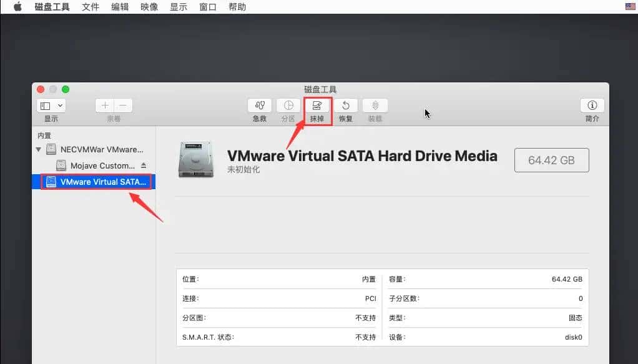
Task: Open the Restore (恢复) tool
Action: 345,106
